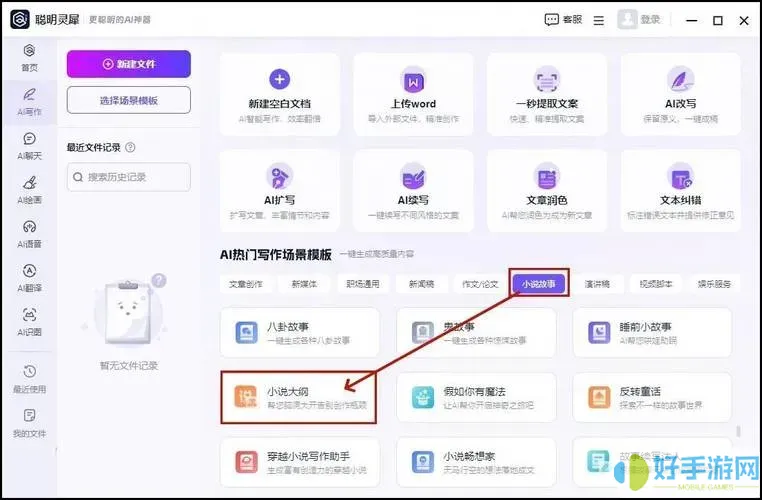Click the vertical scrollbar of templates list
The image size is (762, 500).
coord(739,431)
